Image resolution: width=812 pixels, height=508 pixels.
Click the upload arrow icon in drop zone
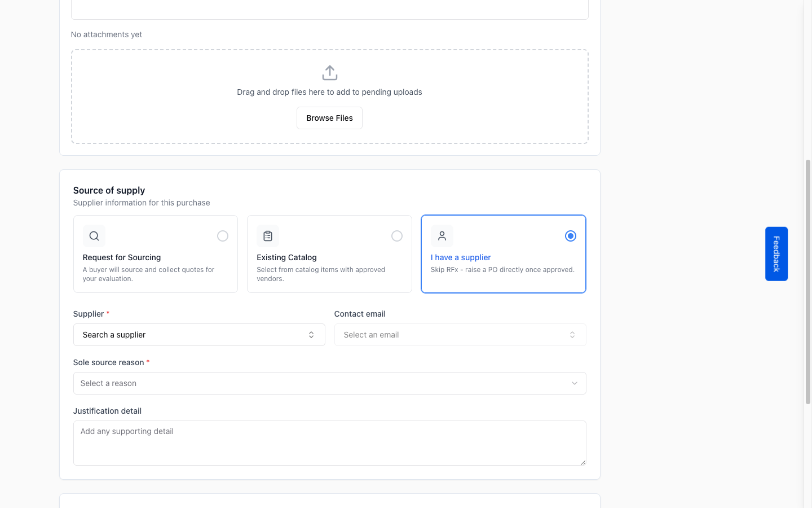coord(329,73)
